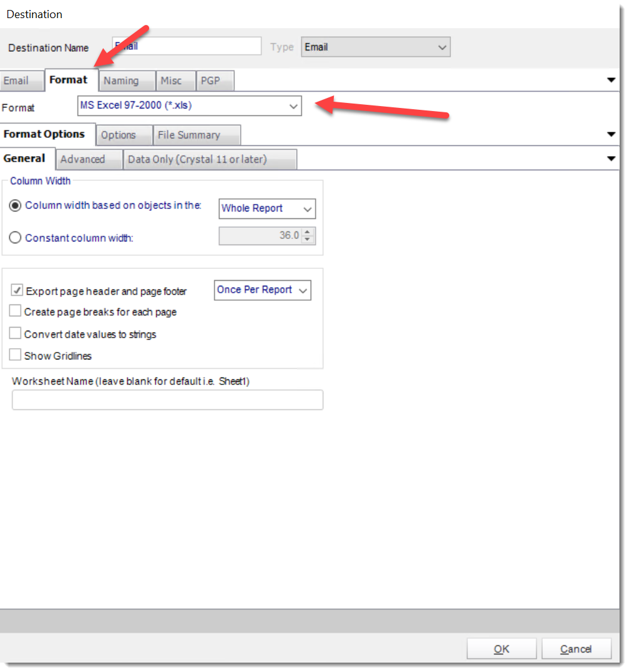Enable Create page breaks for each page
The width and height of the screenshot is (629, 672).
15,311
